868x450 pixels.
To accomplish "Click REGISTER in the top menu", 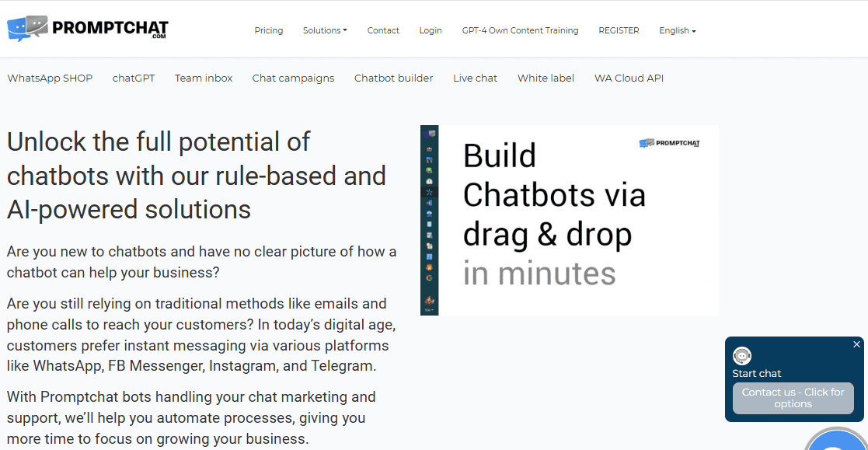I will point(619,30).
